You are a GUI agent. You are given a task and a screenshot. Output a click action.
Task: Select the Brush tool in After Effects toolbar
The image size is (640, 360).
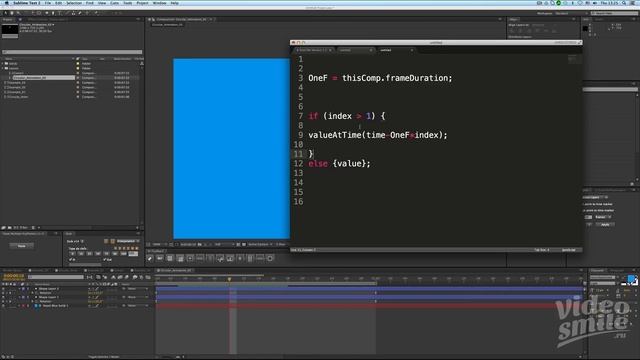(67, 13)
